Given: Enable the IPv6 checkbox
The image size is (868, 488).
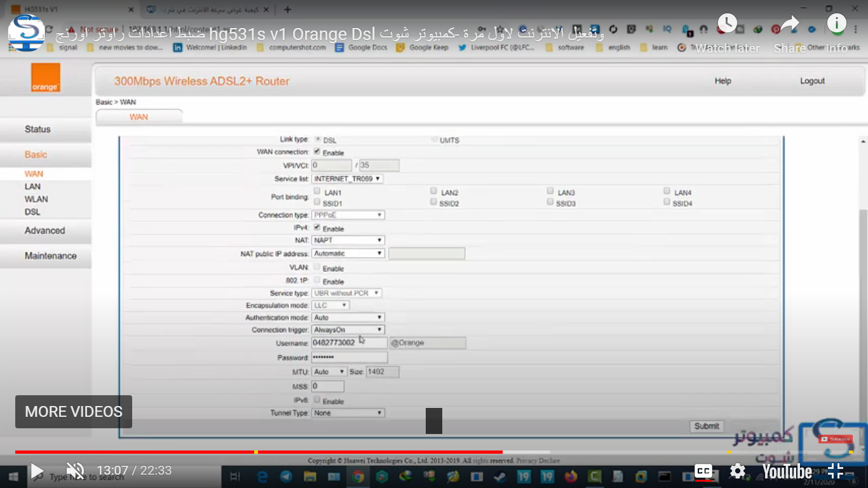Looking at the screenshot, I should (x=318, y=400).
